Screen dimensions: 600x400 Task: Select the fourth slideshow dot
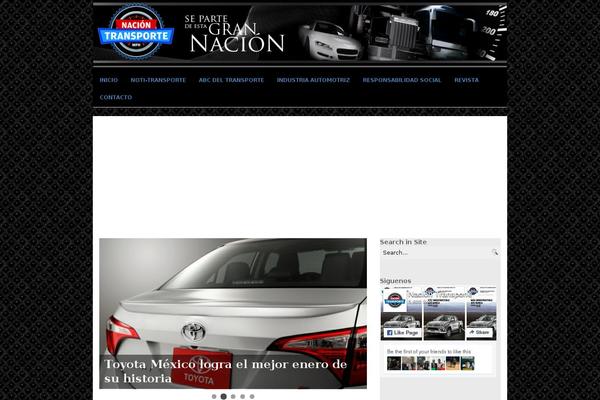(243, 397)
